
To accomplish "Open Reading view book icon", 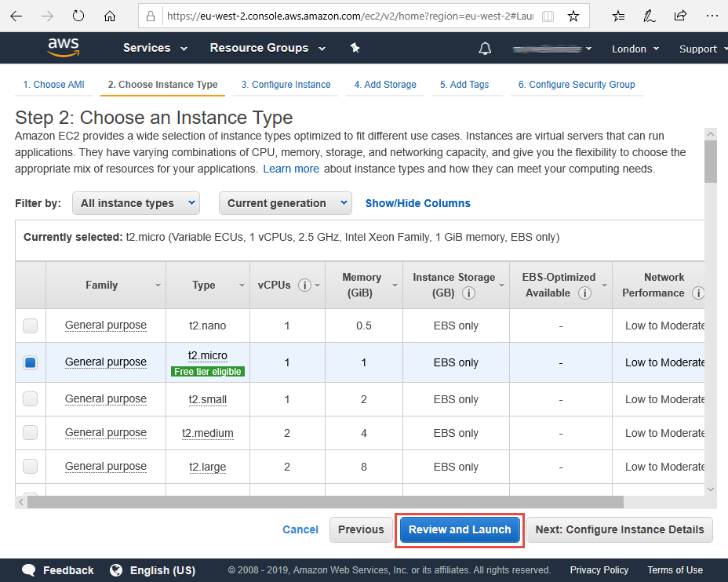I will (548, 16).
